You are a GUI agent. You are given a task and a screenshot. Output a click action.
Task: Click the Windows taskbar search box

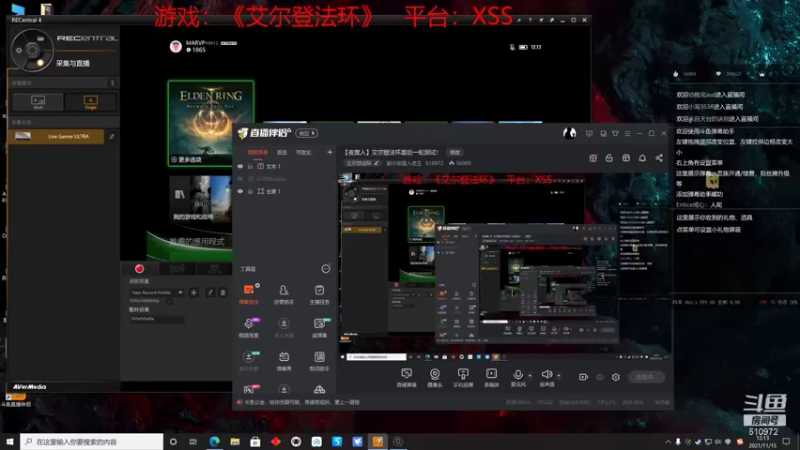click(x=92, y=442)
